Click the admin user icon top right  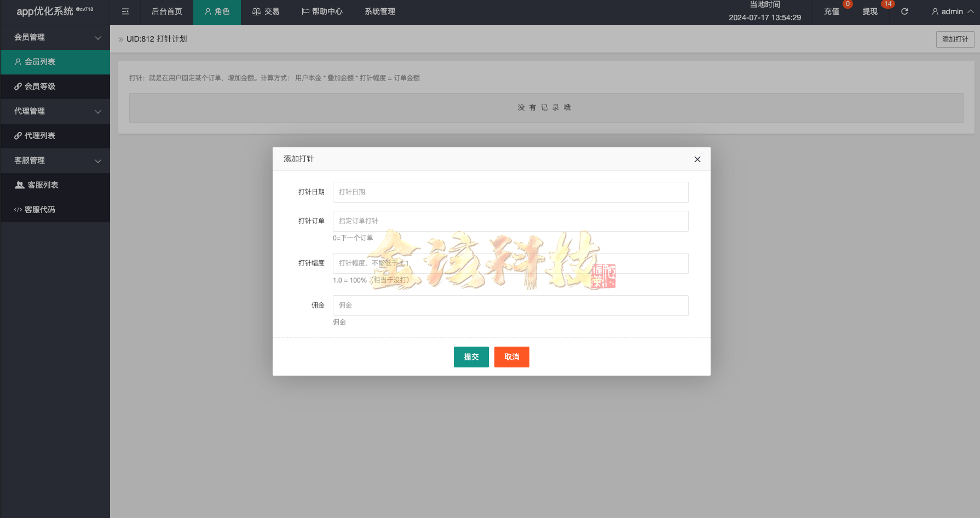click(x=935, y=11)
